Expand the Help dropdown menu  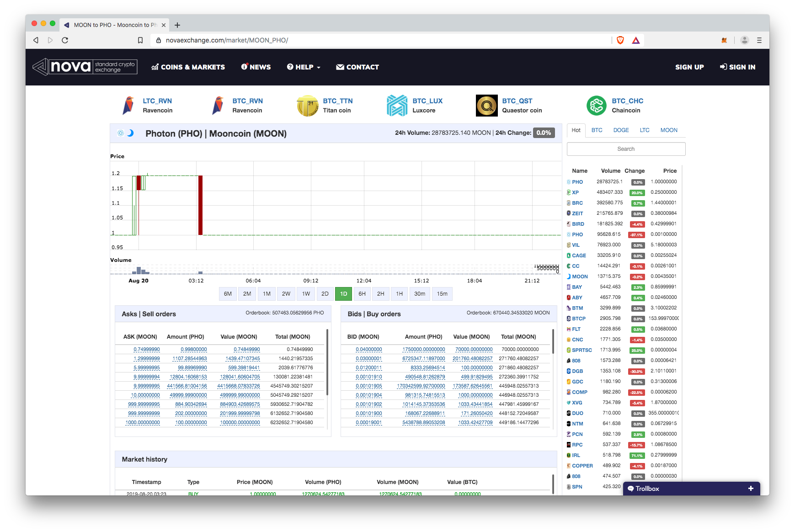point(304,67)
